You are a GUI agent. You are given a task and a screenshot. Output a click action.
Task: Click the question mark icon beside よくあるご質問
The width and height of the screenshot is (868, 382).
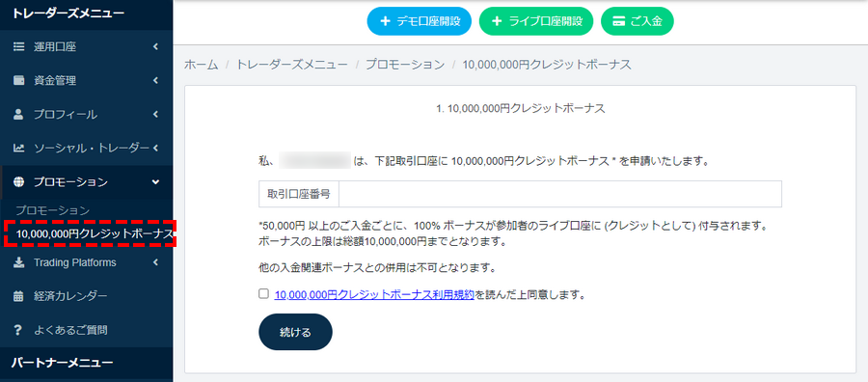pyautogui.click(x=18, y=331)
